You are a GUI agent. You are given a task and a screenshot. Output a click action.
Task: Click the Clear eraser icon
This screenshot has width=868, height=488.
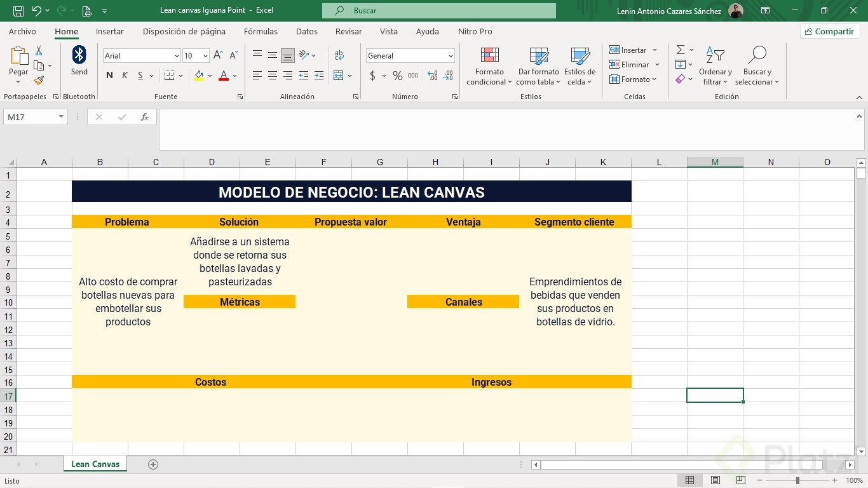[681, 79]
